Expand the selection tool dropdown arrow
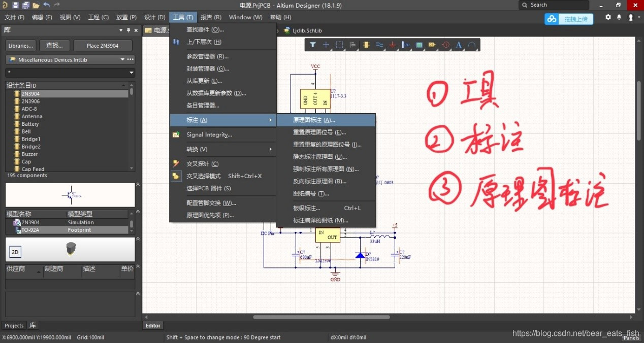644x343 pixels. (344, 49)
